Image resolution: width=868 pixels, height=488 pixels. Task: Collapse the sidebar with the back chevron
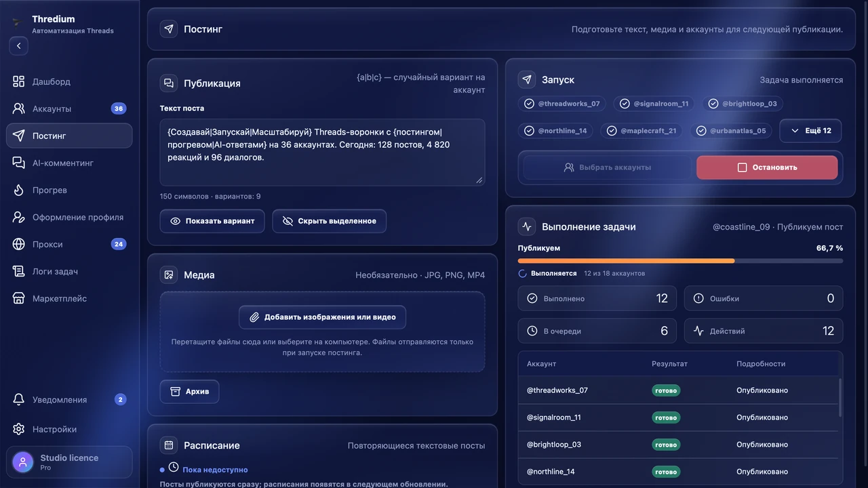[19, 46]
